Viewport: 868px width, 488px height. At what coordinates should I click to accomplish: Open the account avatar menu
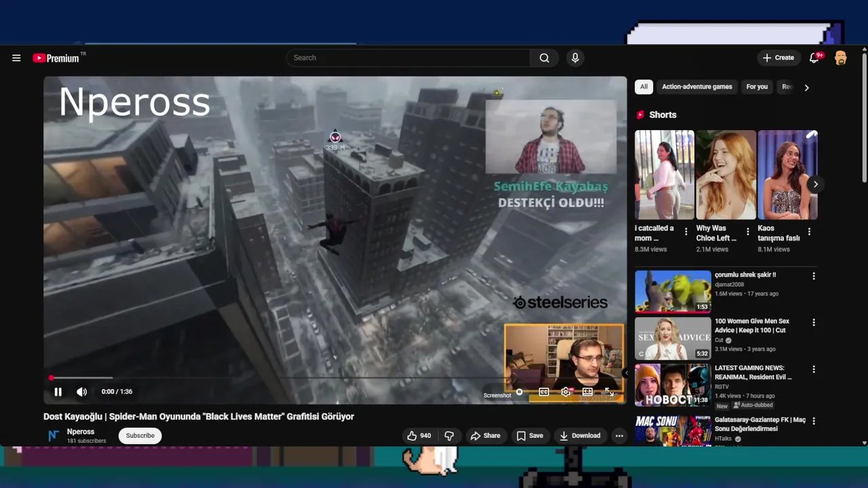[841, 58]
